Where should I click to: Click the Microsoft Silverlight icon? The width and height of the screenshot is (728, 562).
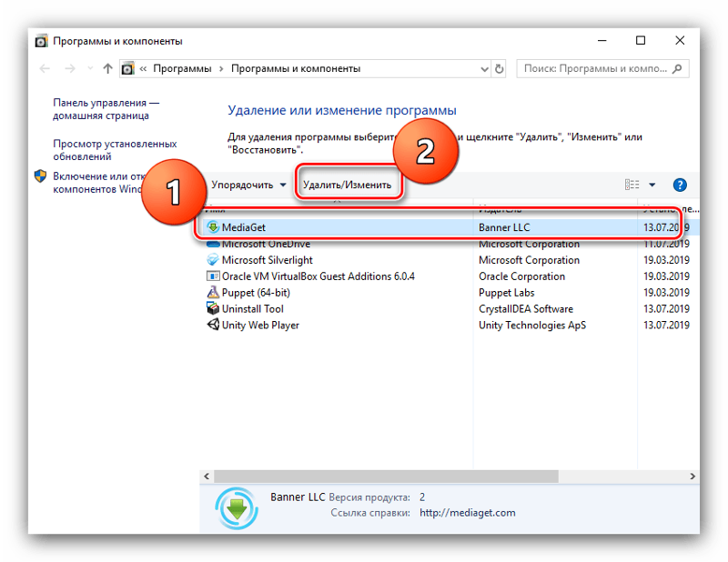[x=214, y=260]
